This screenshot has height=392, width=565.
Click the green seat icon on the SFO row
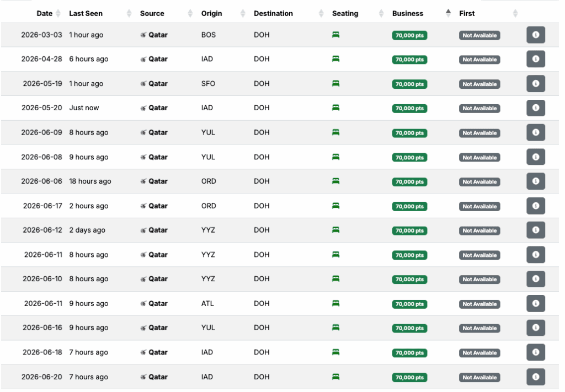(335, 84)
